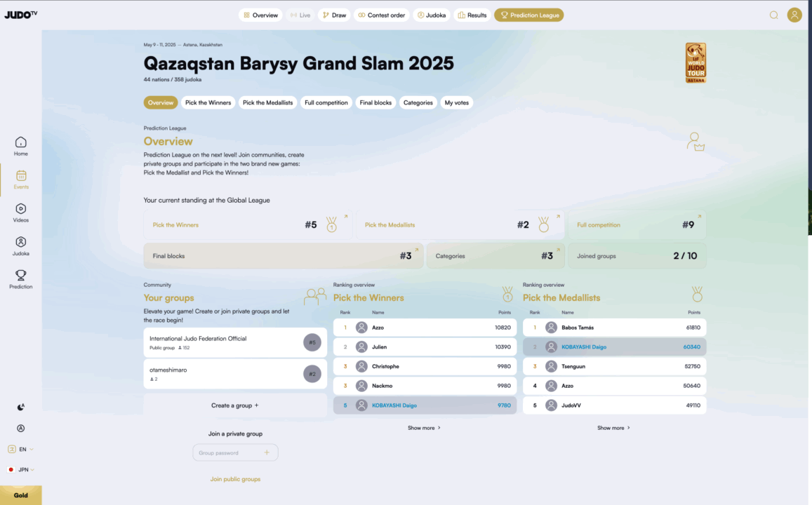Image resolution: width=812 pixels, height=505 pixels.
Task: Click medal icon beside Pick the Winners ranking
Action: point(507,295)
